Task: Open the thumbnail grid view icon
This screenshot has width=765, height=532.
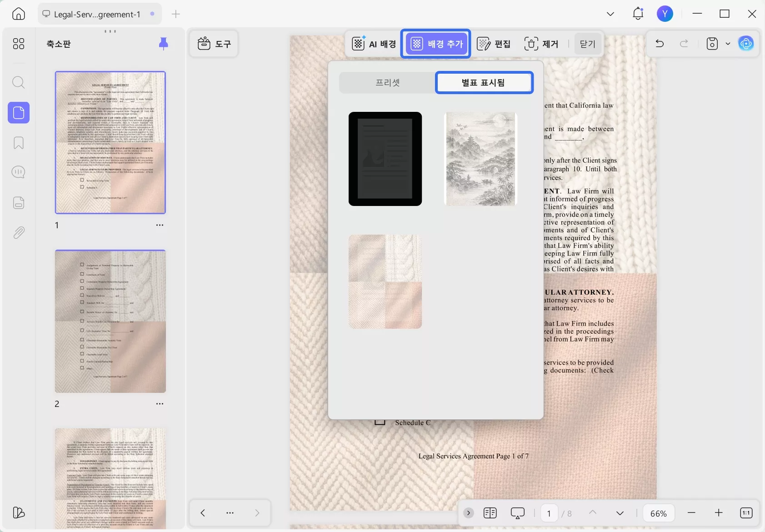Action: tap(19, 44)
